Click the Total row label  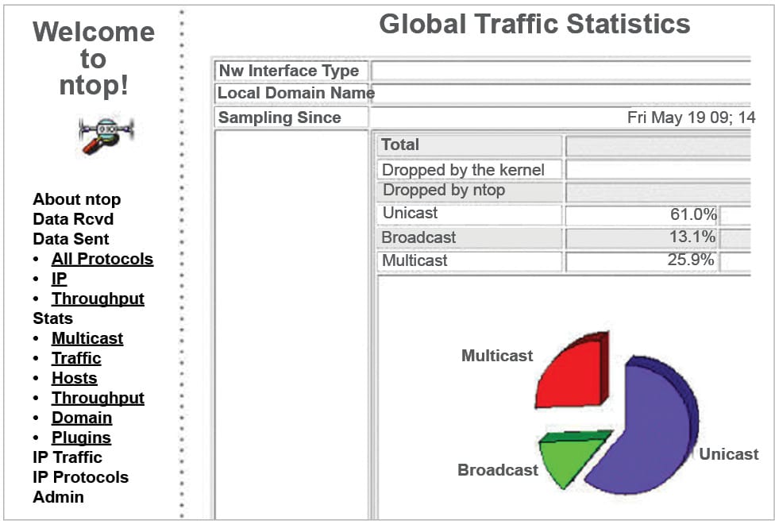pyautogui.click(x=400, y=145)
